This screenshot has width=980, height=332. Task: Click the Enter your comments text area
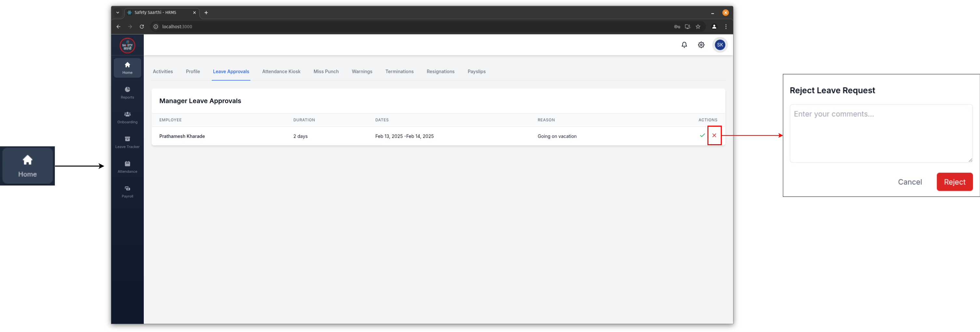click(x=881, y=133)
